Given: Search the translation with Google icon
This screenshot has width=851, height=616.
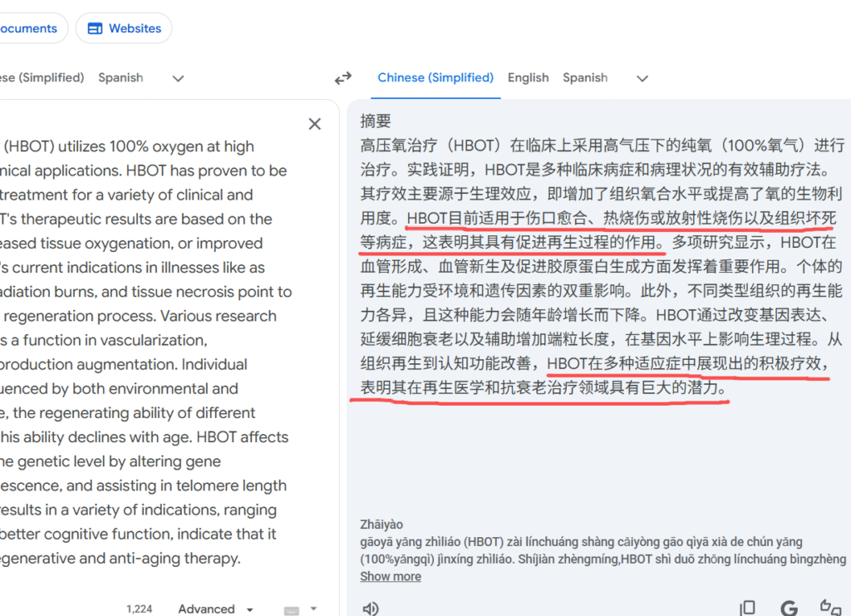Looking at the screenshot, I should pos(790,608).
